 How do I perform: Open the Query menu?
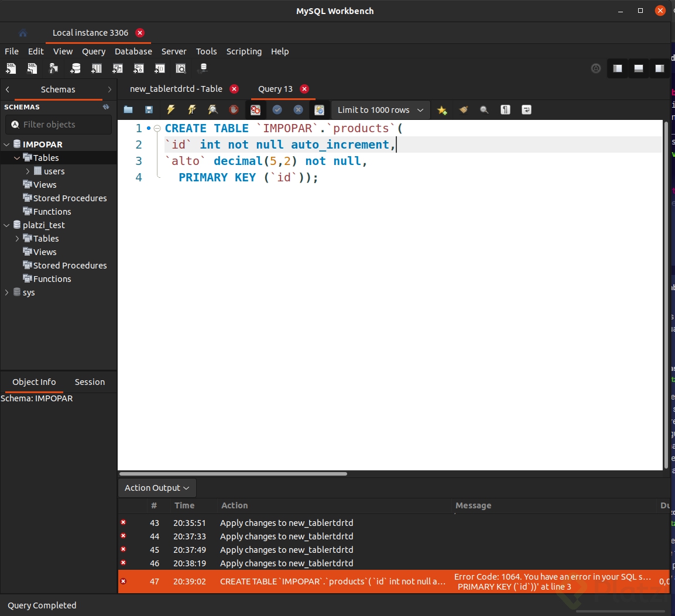tap(94, 51)
